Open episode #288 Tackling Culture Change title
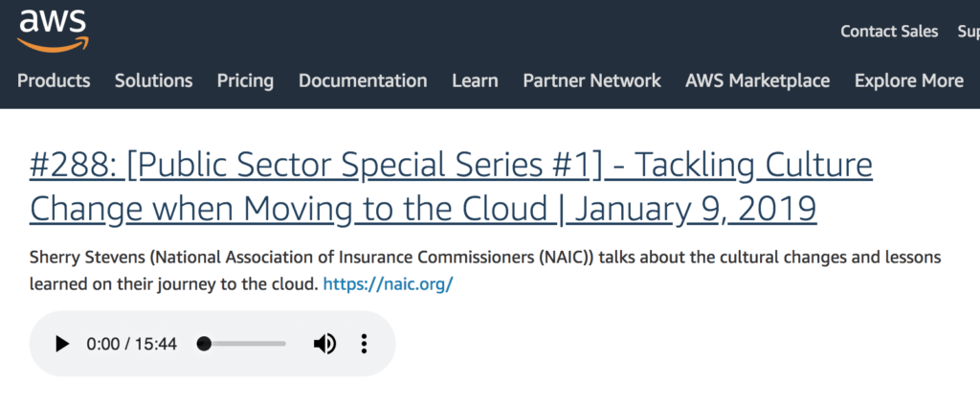 [x=451, y=187]
